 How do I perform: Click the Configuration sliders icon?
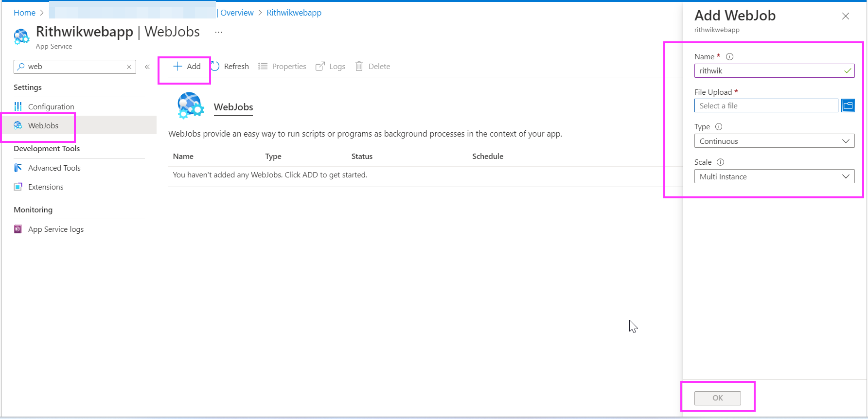[18, 106]
